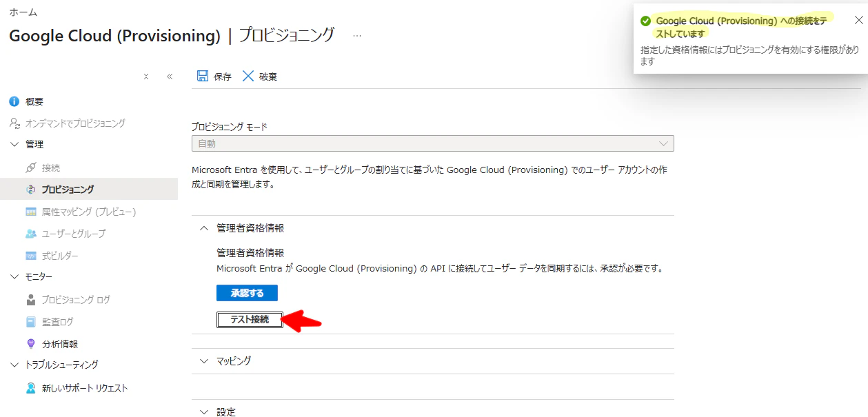The height and width of the screenshot is (417, 868).
Task: Click the page title Google Cloud (Provisioning)
Action: click(114, 36)
